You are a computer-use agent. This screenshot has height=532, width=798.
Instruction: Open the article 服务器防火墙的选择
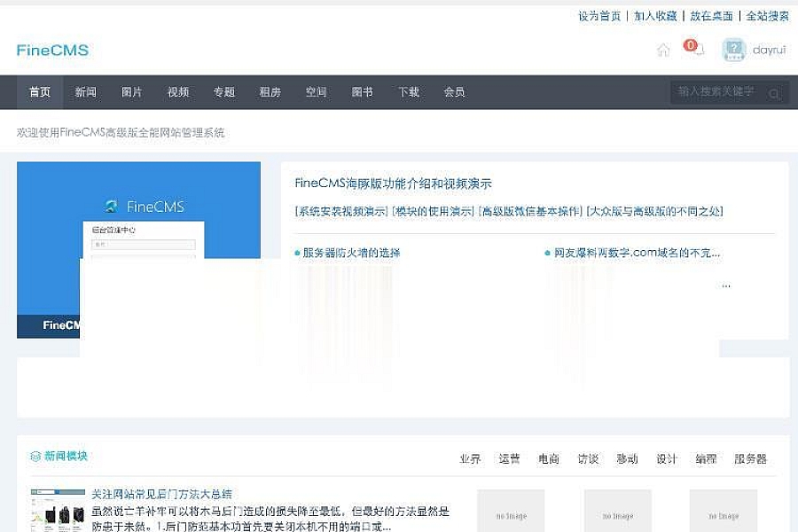351,253
